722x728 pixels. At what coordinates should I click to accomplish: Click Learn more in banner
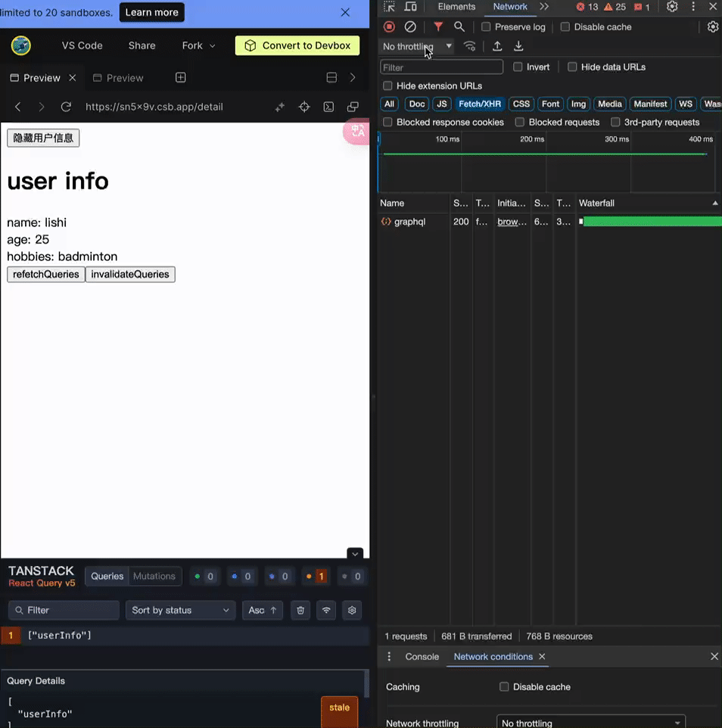click(x=152, y=13)
